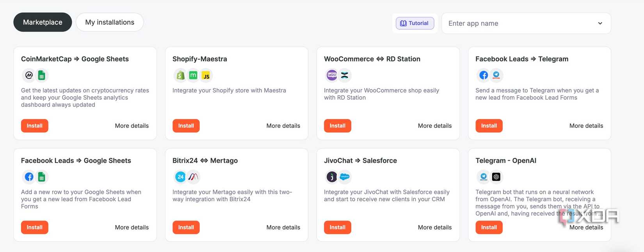Image resolution: width=644 pixels, height=252 pixels.
Task: Click the CoinMarketCap icon in first card
Action: tap(29, 75)
